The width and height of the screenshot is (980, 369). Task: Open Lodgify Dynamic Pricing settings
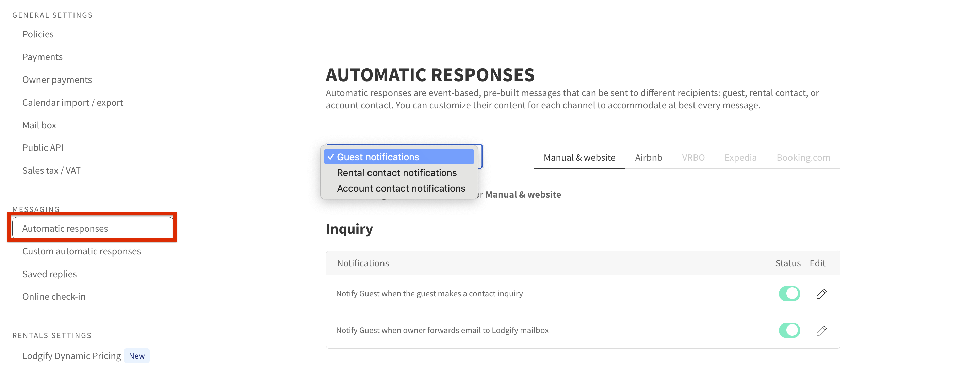pyautogui.click(x=71, y=356)
